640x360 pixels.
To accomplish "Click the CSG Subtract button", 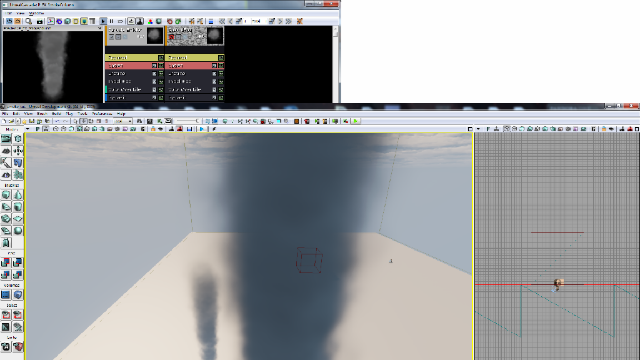I will tap(18, 262).
